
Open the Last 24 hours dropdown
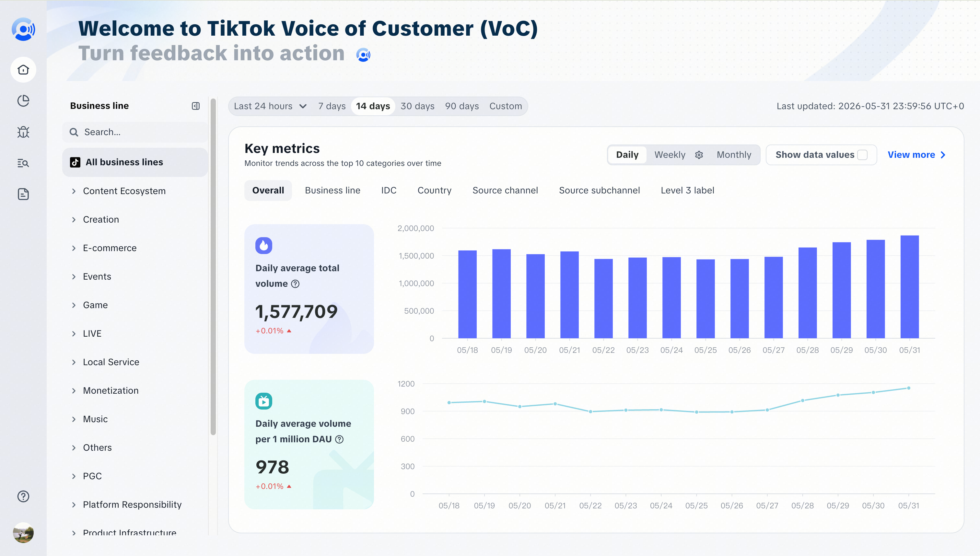[x=270, y=106]
